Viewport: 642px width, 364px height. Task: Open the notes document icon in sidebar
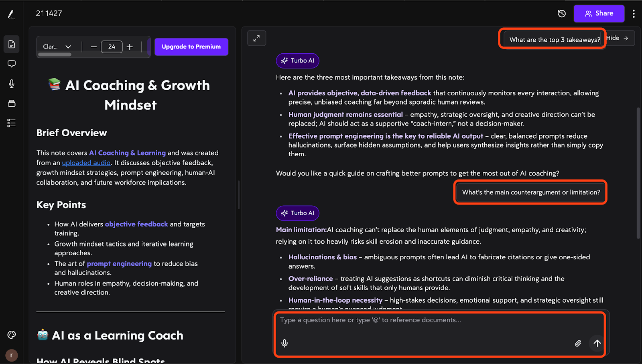coord(12,44)
